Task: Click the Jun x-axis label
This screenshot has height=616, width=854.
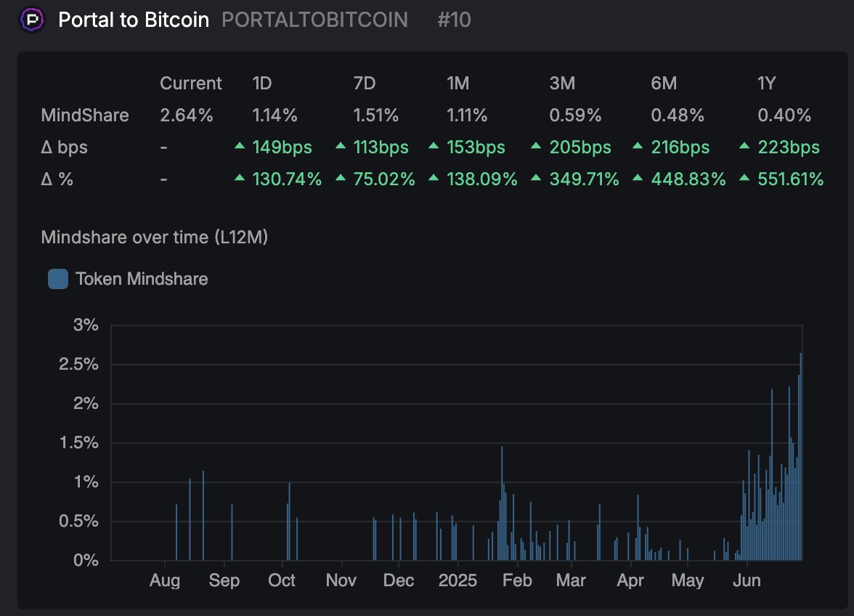Action: click(x=747, y=580)
